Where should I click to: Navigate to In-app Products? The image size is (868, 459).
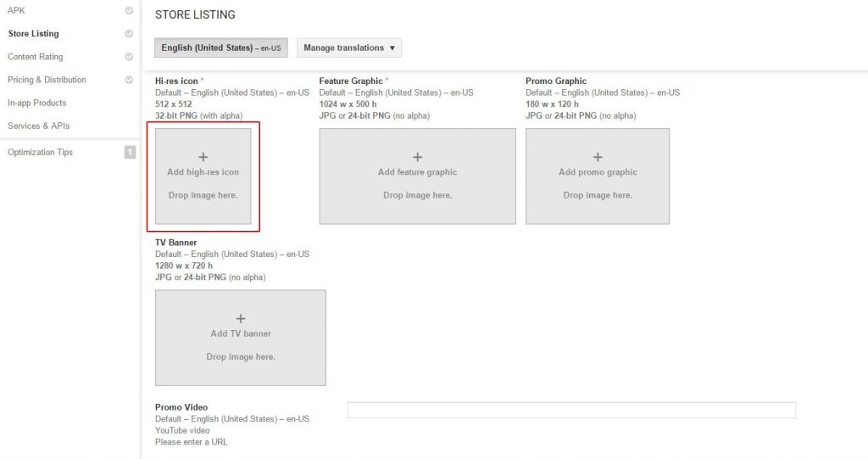coord(36,103)
